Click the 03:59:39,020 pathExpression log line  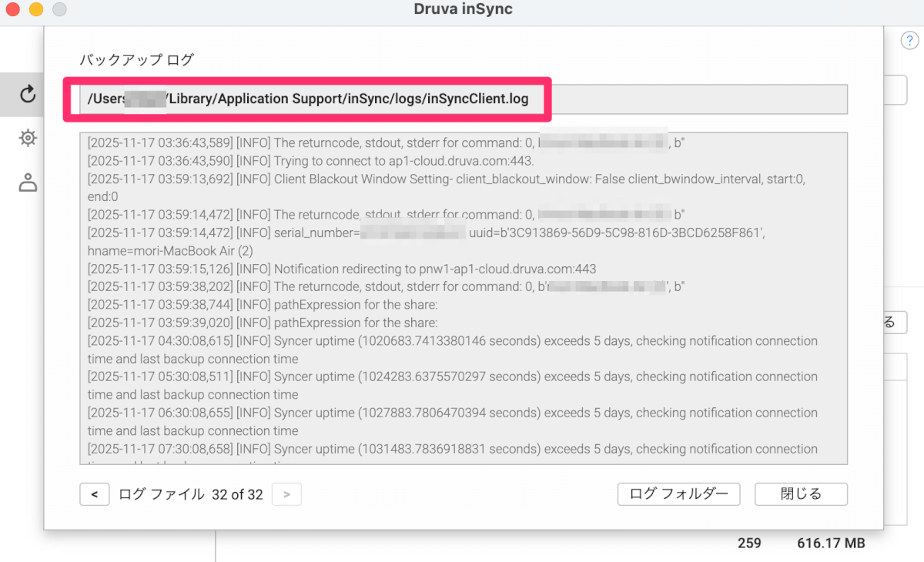263,323
